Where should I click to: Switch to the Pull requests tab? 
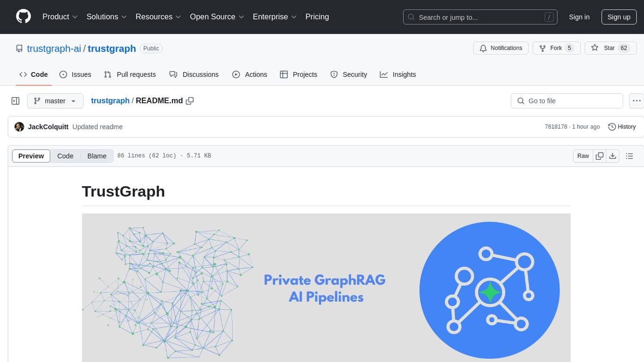coord(130,74)
